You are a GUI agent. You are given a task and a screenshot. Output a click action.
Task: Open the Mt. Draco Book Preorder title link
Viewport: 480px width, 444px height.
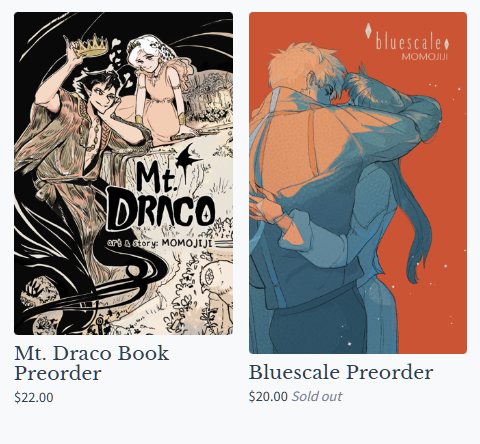[92, 363]
